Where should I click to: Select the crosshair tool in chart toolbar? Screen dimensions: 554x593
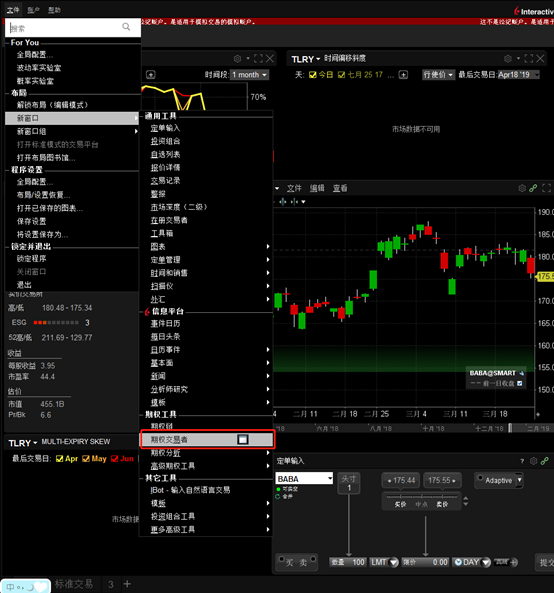coord(282,202)
